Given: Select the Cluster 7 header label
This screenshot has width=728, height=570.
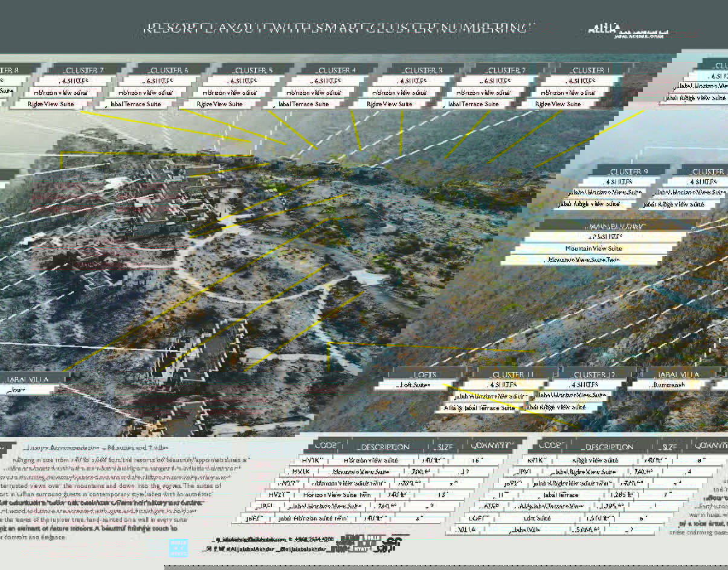Looking at the screenshot, I should (84, 70).
